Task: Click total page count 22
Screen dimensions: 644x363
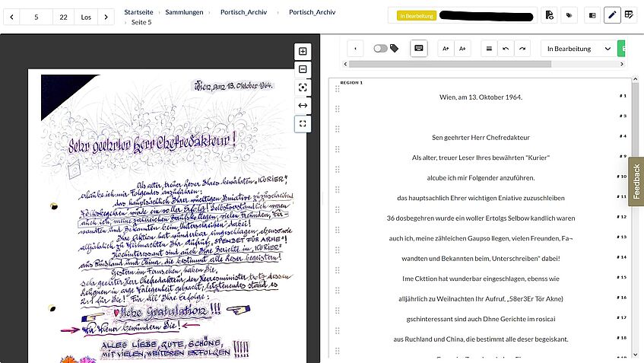Action: click(x=63, y=17)
